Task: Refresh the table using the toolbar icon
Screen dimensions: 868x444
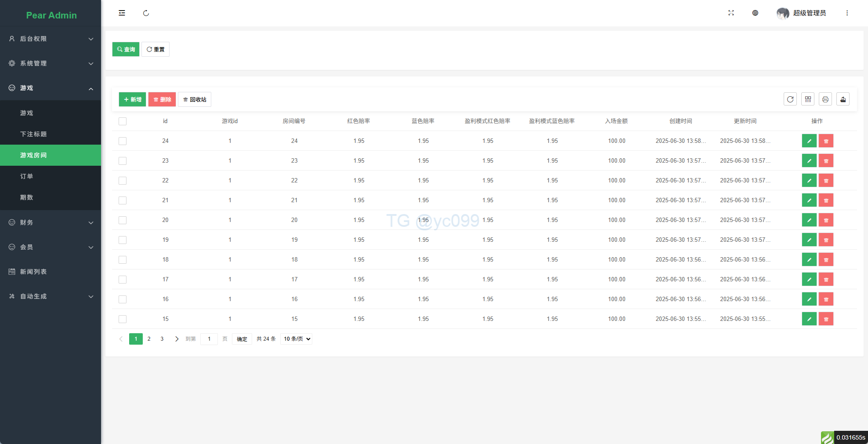Action: click(x=790, y=99)
